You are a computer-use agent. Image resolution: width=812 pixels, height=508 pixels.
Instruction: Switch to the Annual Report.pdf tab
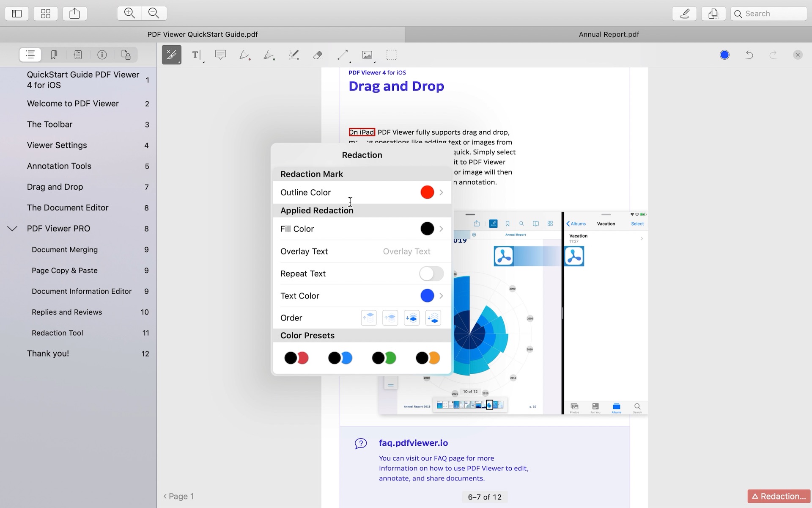tap(609, 34)
